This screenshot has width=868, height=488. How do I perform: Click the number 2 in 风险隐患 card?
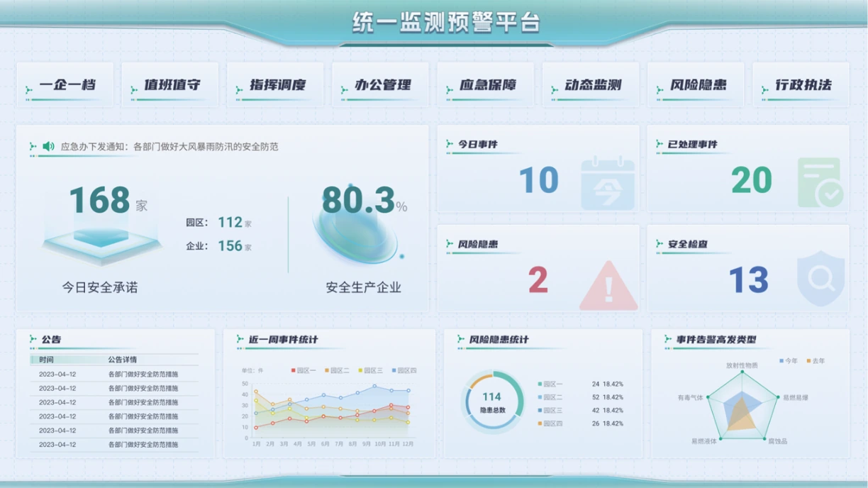pos(538,280)
